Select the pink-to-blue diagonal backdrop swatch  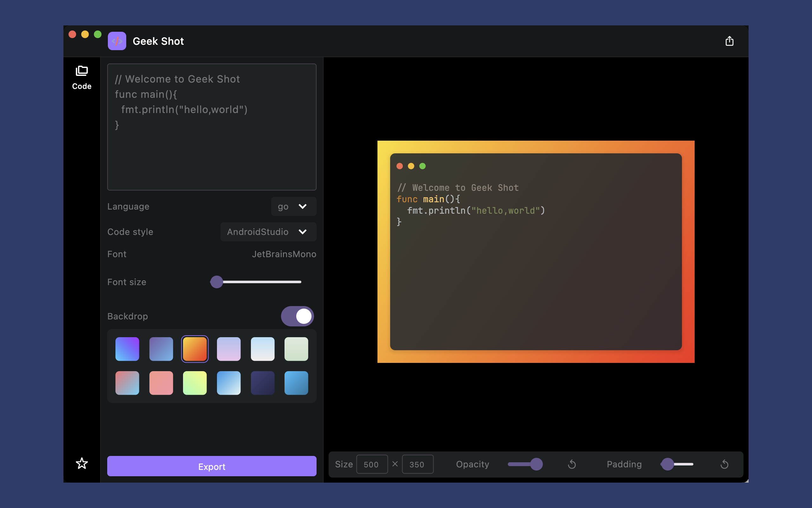click(127, 383)
